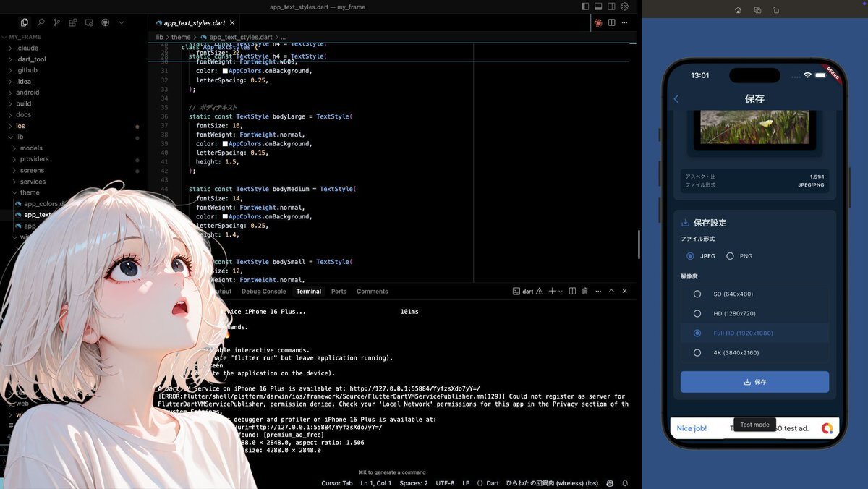Viewport: 868px width, 489px height.
Task: Expand the models folder
Action: coord(31,148)
